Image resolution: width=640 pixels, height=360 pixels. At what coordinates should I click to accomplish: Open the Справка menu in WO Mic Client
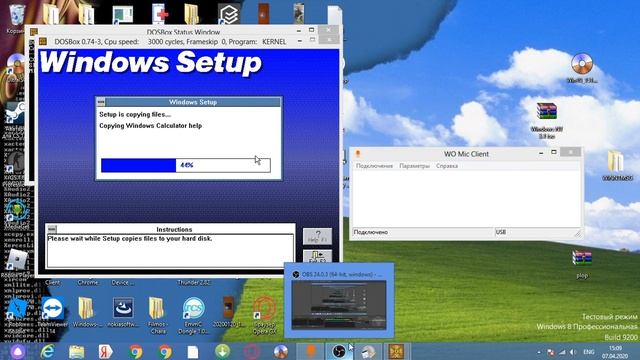[x=447, y=166]
